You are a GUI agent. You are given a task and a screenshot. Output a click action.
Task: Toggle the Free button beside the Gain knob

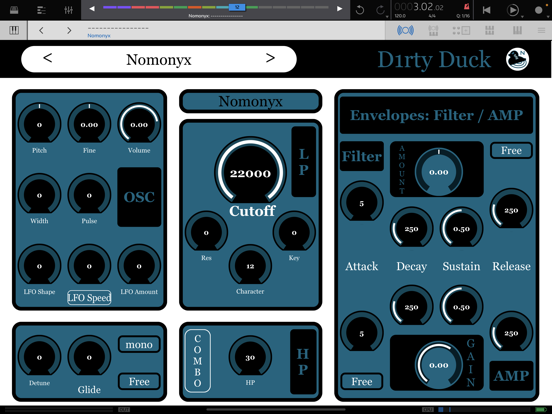click(362, 381)
